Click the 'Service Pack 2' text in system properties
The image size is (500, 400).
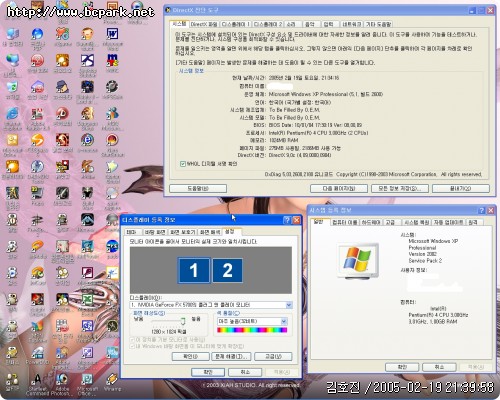[x=425, y=261]
